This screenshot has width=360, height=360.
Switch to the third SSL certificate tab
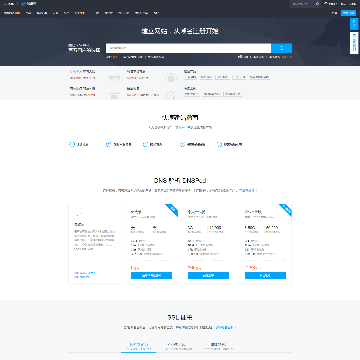219,346
